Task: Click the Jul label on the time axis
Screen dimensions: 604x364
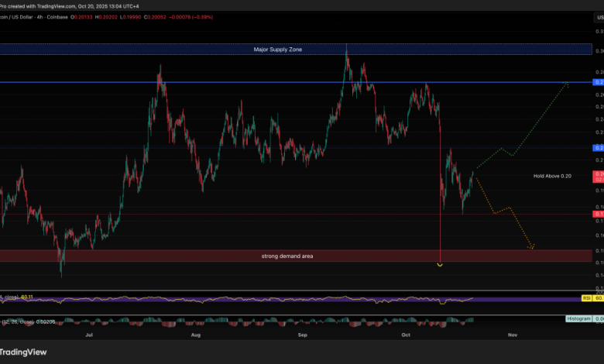Action: (90, 335)
